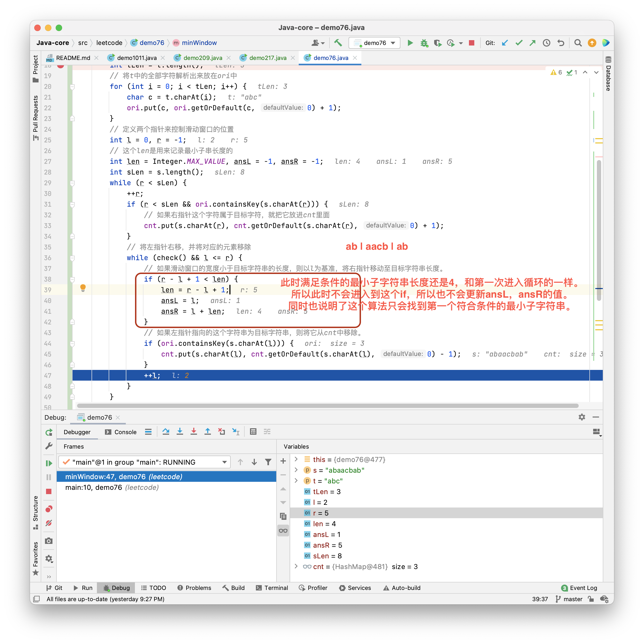This screenshot has height=644, width=644.
Task: Open Search Everywhere magnifier
Action: pos(578,43)
